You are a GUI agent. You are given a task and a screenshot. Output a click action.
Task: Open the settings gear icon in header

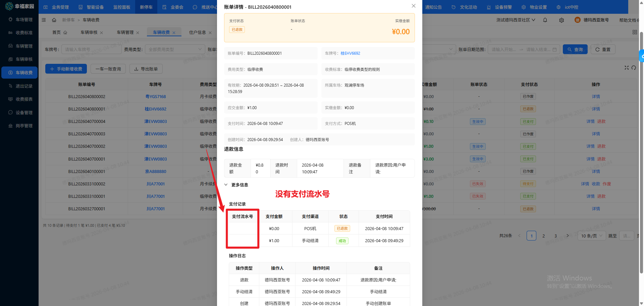pyautogui.click(x=561, y=20)
